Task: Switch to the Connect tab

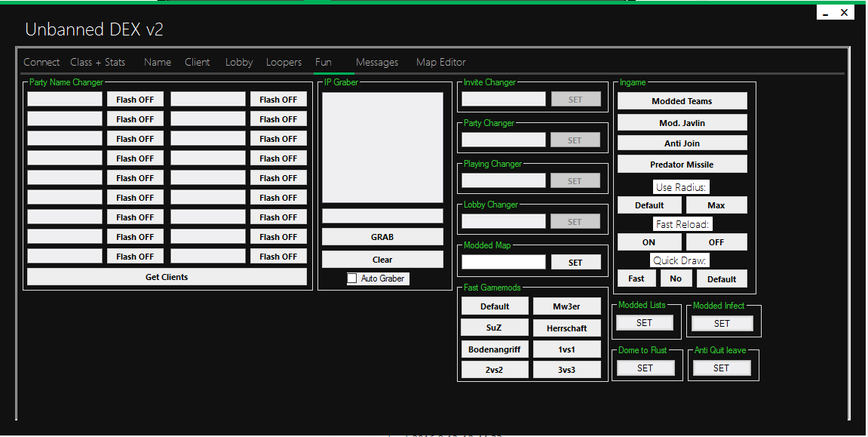Action: (x=41, y=62)
